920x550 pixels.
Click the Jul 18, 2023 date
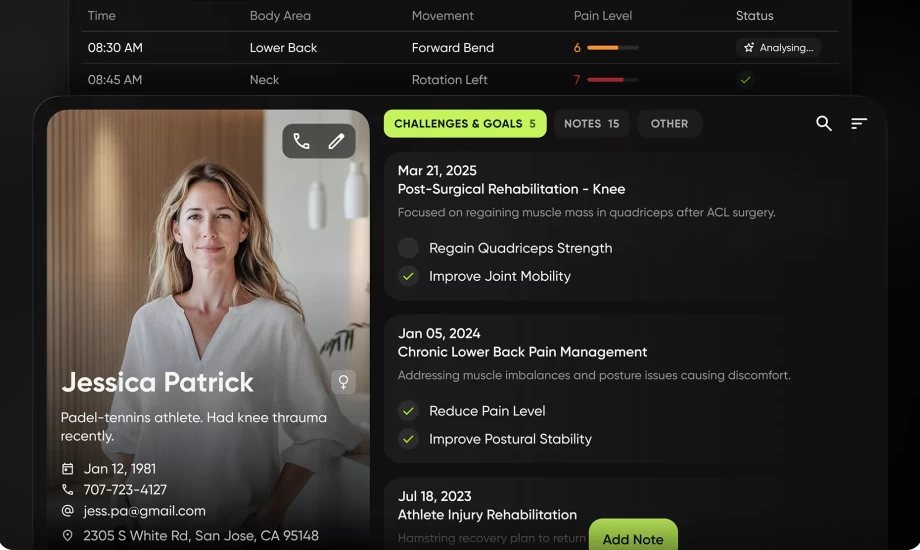[434, 496]
